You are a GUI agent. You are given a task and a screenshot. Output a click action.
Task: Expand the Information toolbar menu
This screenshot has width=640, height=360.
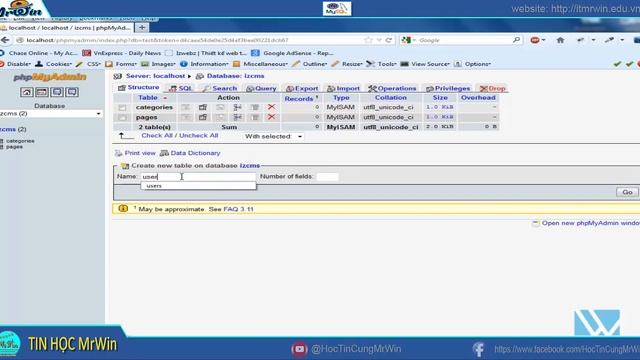(x=204, y=64)
